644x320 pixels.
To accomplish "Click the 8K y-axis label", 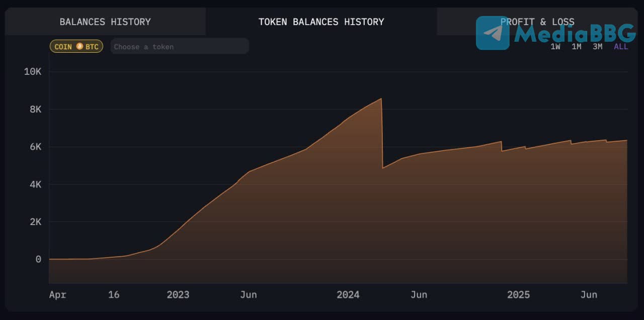I will pyautogui.click(x=35, y=109).
